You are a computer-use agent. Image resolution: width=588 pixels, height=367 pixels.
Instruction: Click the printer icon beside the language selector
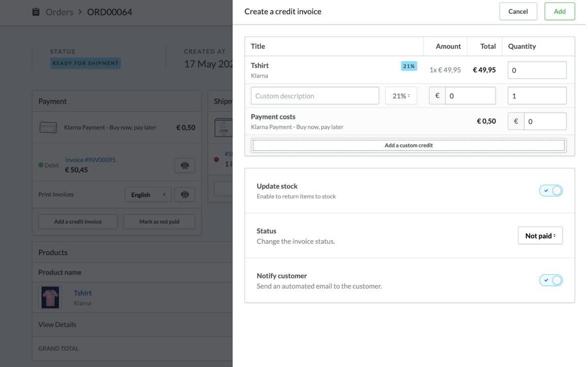coord(185,194)
